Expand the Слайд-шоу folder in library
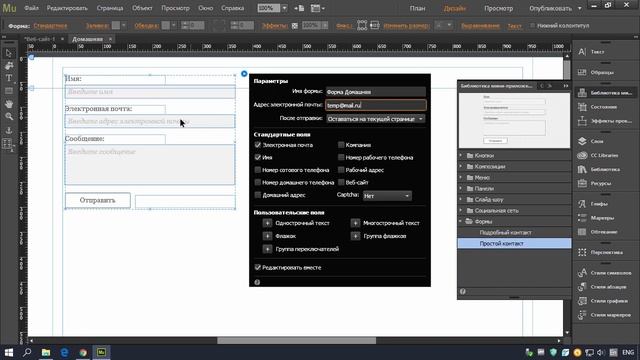640x360 pixels. click(461, 200)
